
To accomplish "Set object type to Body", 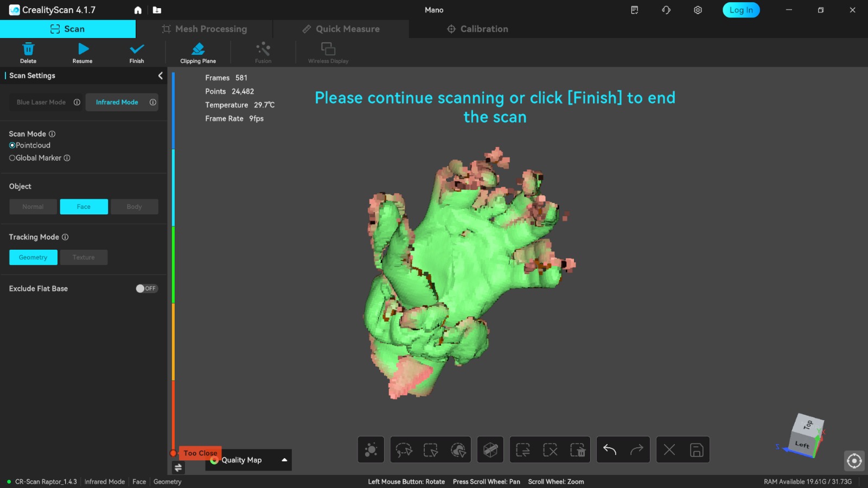I will tap(135, 207).
